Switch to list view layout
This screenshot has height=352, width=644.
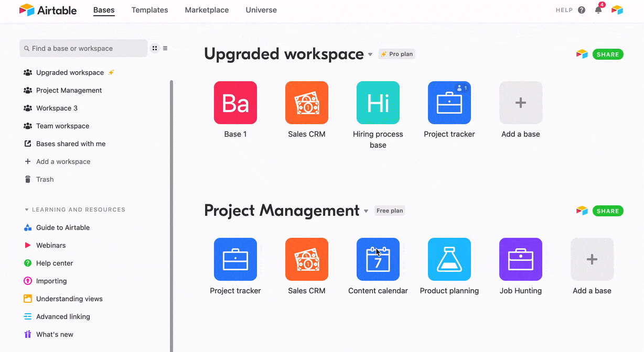(165, 48)
